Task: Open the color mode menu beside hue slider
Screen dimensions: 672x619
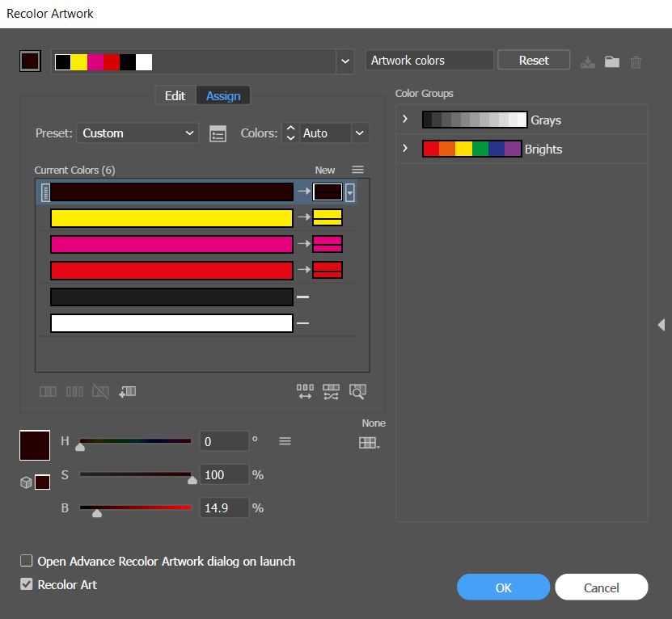Action: (x=285, y=441)
